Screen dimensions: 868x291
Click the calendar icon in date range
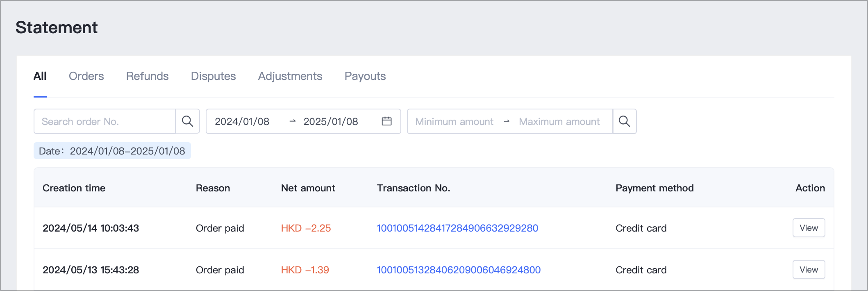386,121
